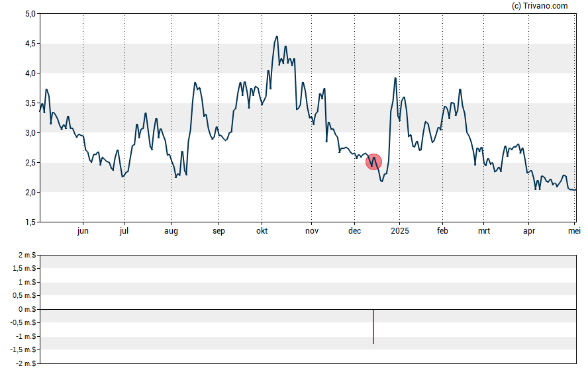Click the 'nov' month label

tap(312, 231)
